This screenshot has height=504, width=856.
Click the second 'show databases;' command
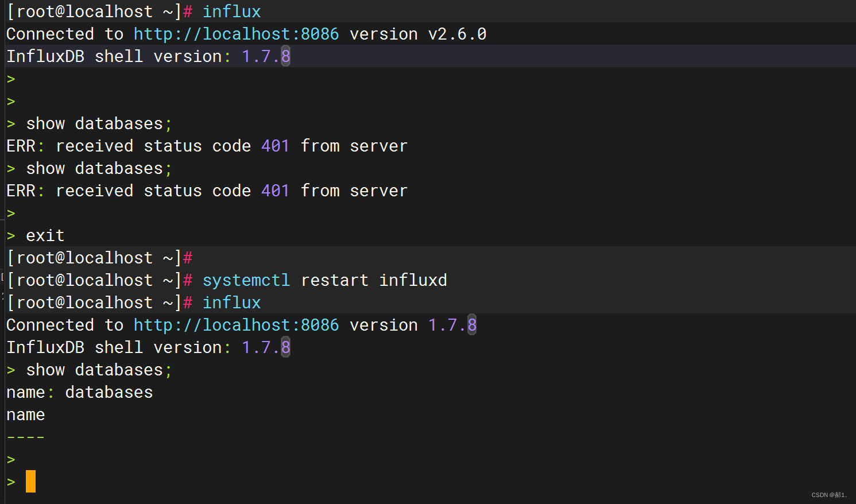[x=99, y=168]
